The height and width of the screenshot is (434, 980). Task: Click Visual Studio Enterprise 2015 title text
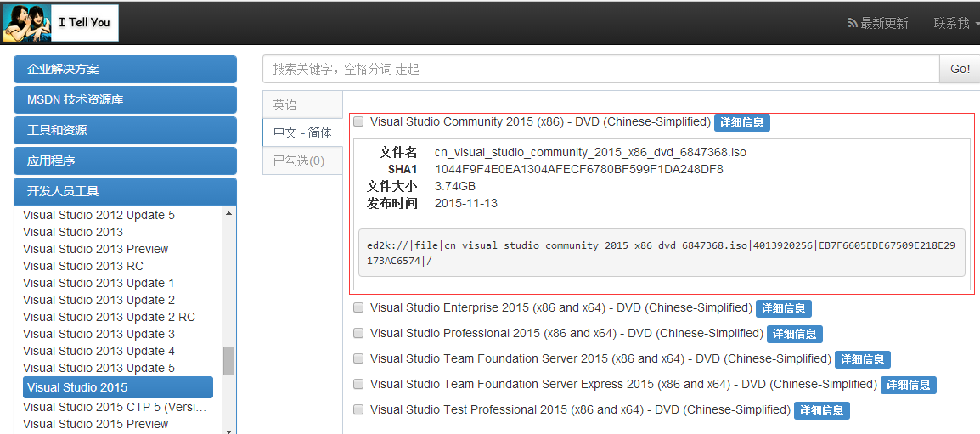pyautogui.click(x=561, y=307)
